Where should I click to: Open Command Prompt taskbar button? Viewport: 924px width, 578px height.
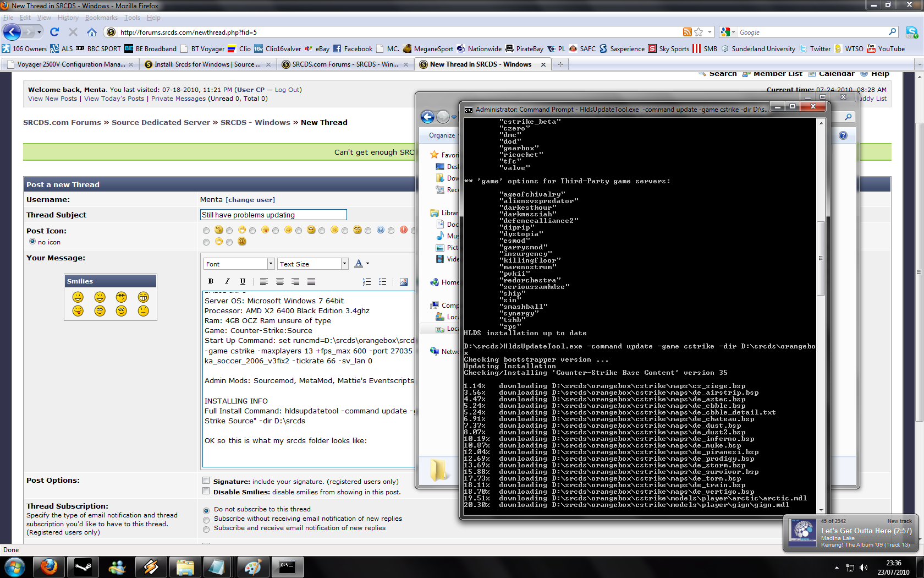pyautogui.click(x=287, y=567)
